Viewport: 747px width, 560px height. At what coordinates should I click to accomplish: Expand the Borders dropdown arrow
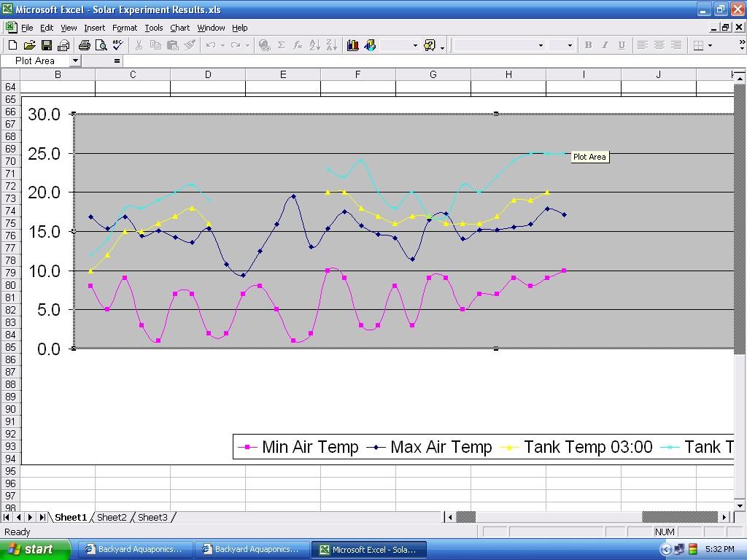point(710,45)
